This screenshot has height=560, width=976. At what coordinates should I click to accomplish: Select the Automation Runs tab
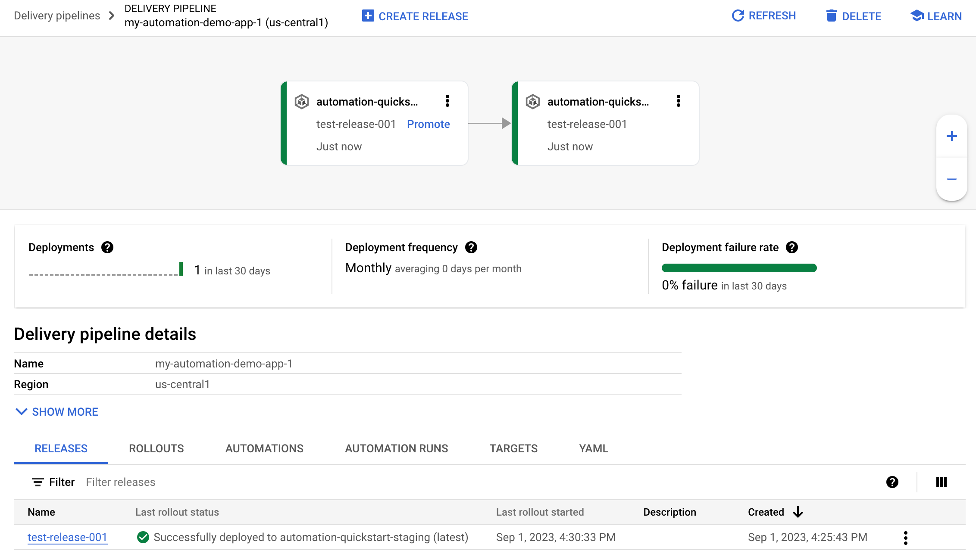[396, 448]
